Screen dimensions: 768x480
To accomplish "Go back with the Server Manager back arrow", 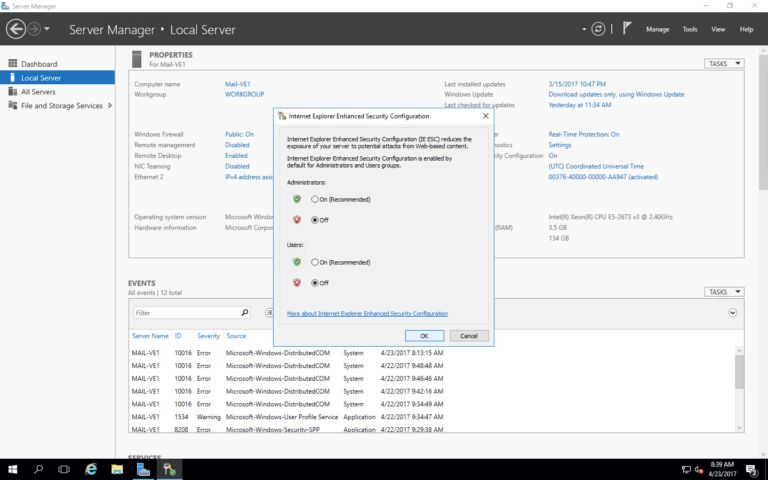I will tap(16, 29).
